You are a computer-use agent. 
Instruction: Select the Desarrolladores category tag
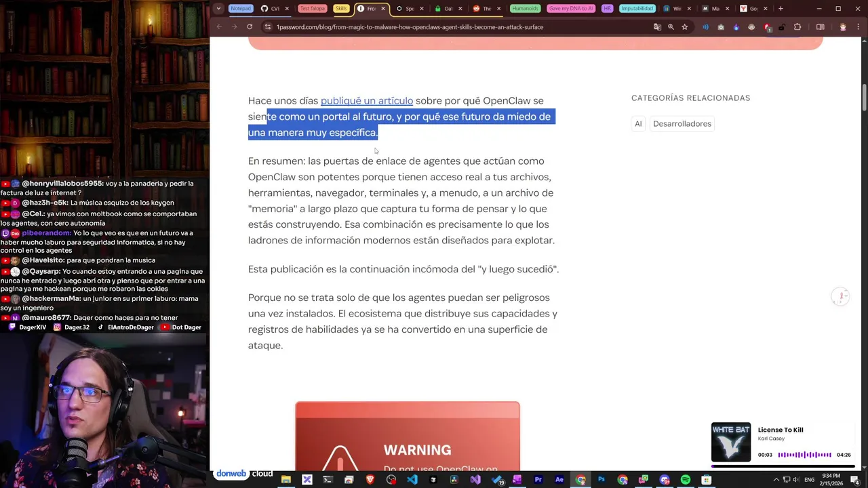pyautogui.click(x=682, y=124)
